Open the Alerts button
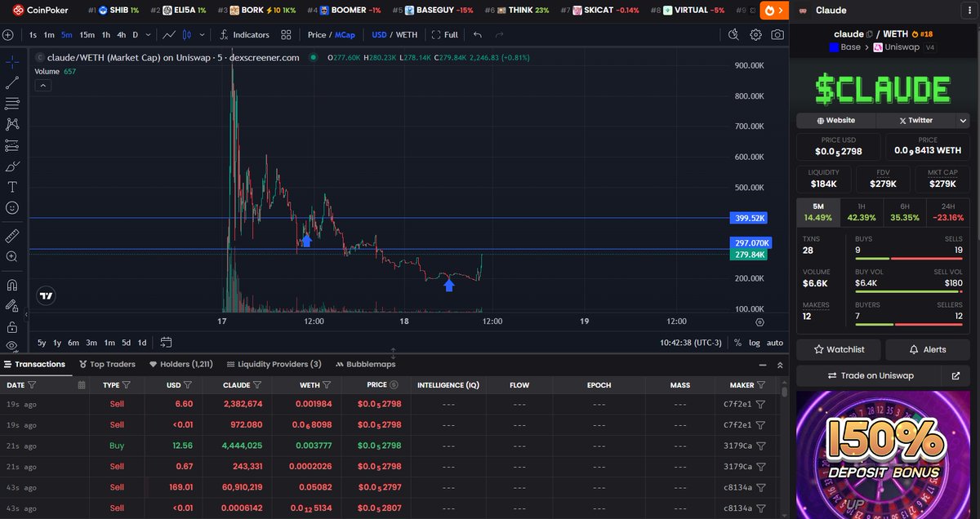The width and height of the screenshot is (980, 519). (928, 349)
